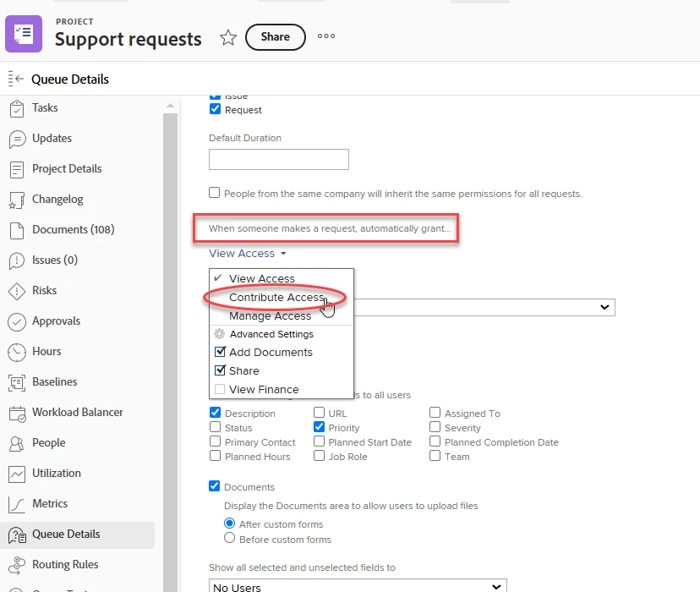
Task: Click the Support requests project title
Action: coord(129,39)
